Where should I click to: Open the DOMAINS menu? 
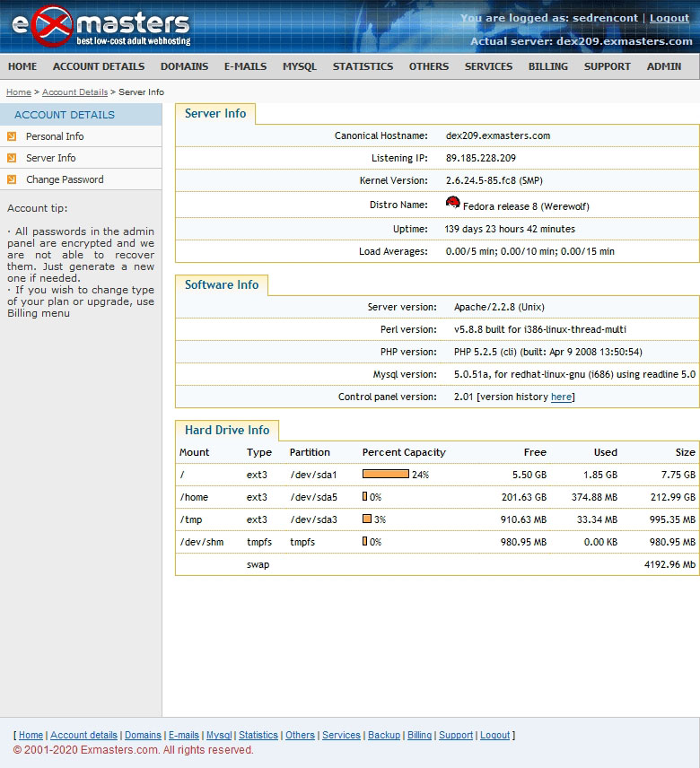pyautogui.click(x=184, y=66)
